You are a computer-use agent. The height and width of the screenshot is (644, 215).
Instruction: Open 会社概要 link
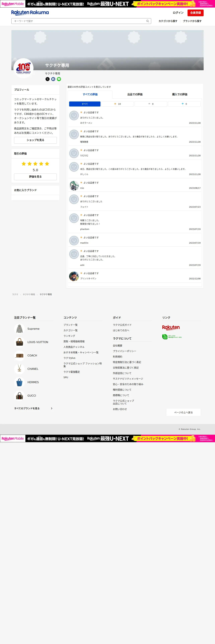[x=118, y=346]
